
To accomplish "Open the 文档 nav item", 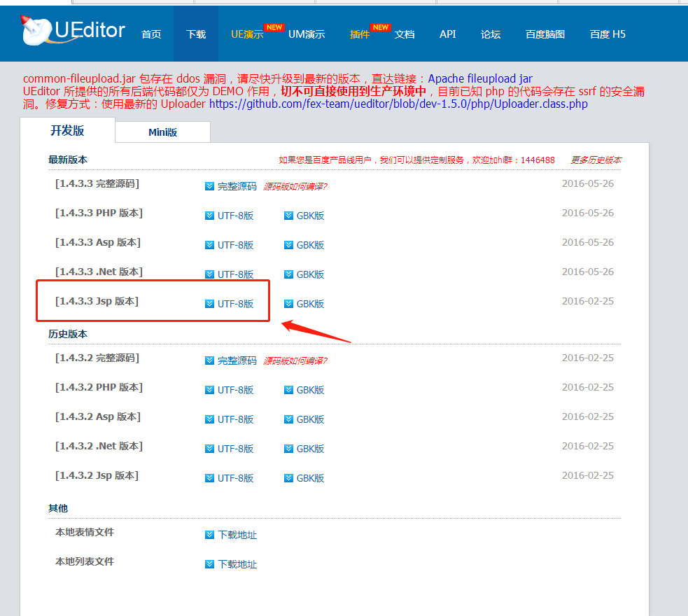I will point(404,34).
